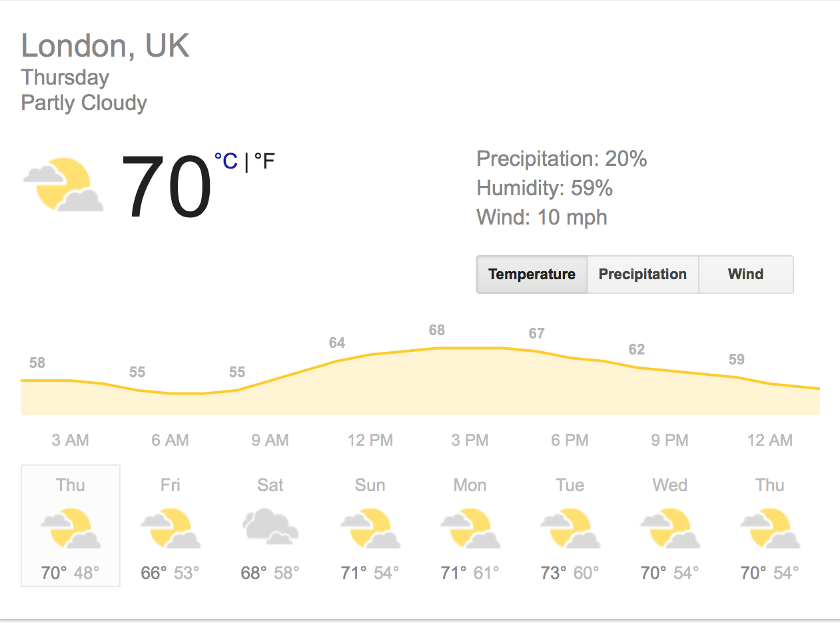The image size is (840, 623).
Task: Click the London, UK location heading
Action: (x=106, y=46)
